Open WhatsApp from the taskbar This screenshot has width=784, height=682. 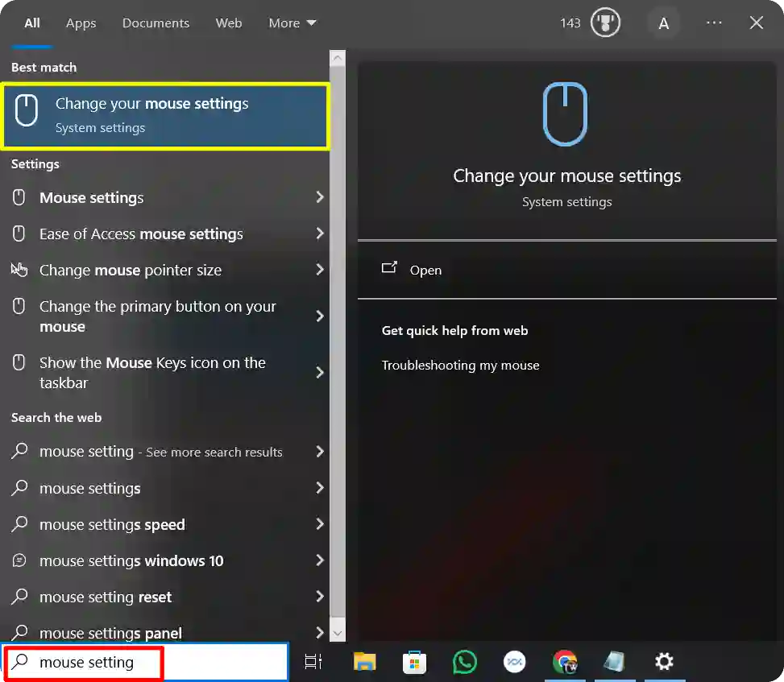tap(464, 662)
